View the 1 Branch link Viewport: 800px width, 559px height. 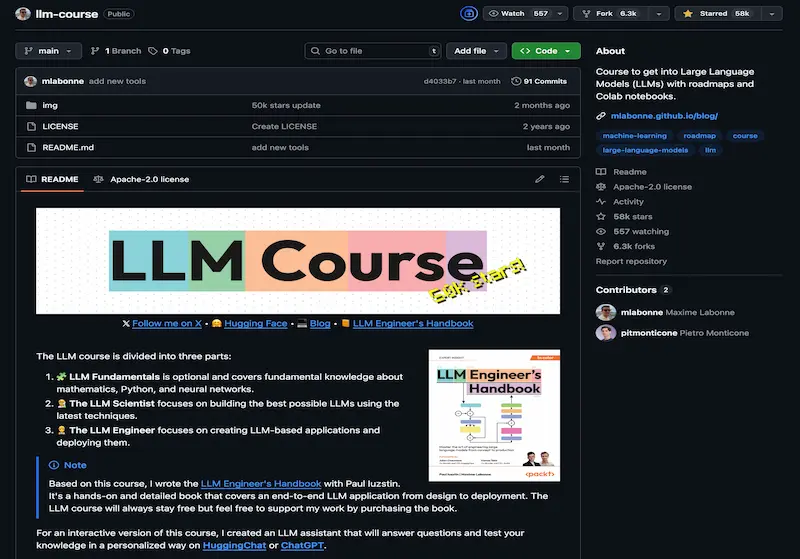pyautogui.click(x=116, y=51)
